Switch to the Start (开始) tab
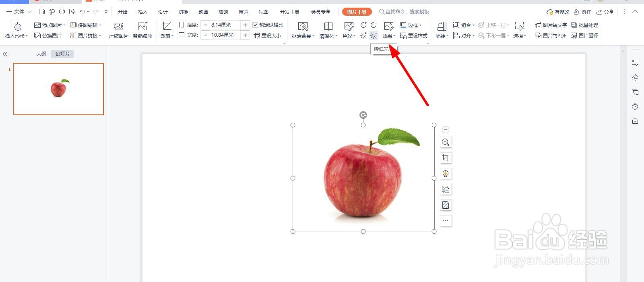The height and width of the screenshot is (282, 644). click(x=122, y=12)
